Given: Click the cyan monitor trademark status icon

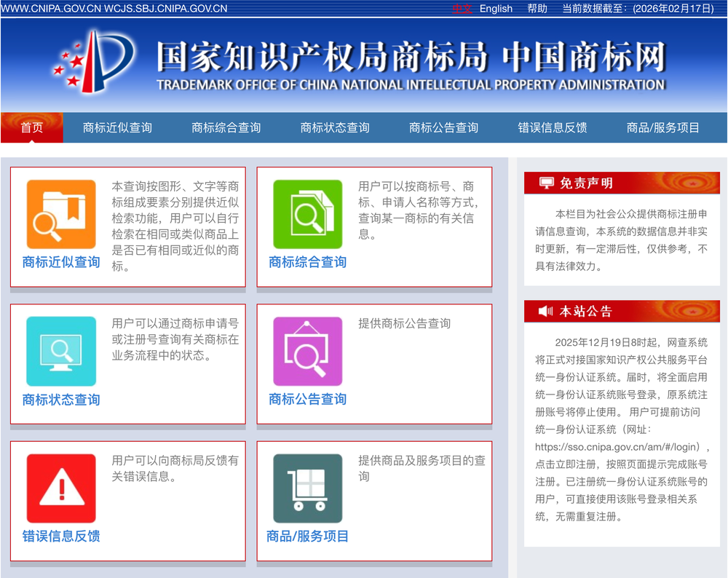Looking at the screenshot, I should click(61, 351).
